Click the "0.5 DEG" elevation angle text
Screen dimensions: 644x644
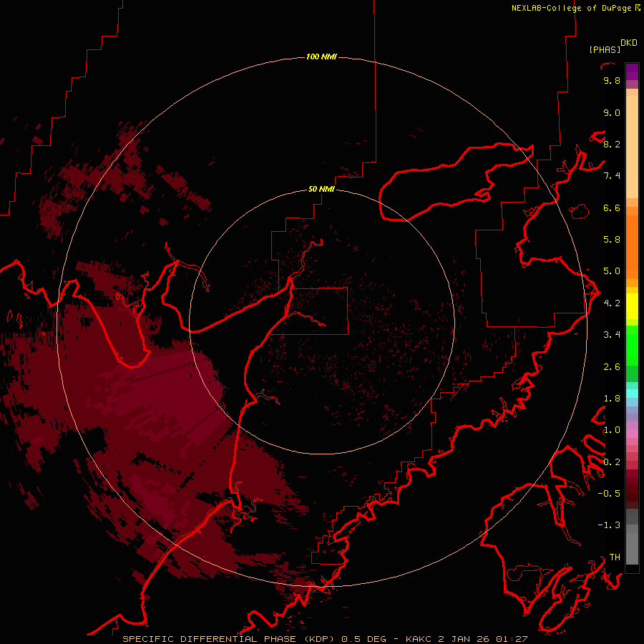pos(364,639)
